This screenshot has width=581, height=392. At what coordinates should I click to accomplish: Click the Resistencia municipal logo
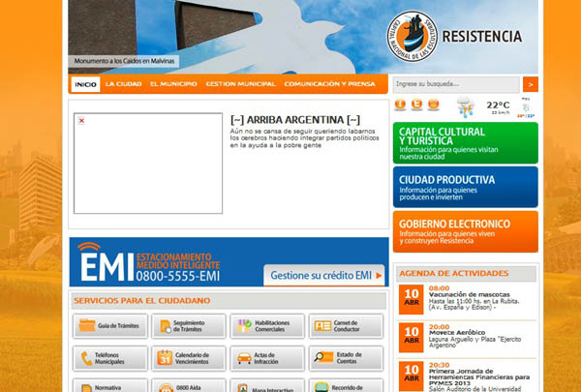point(413,37)
